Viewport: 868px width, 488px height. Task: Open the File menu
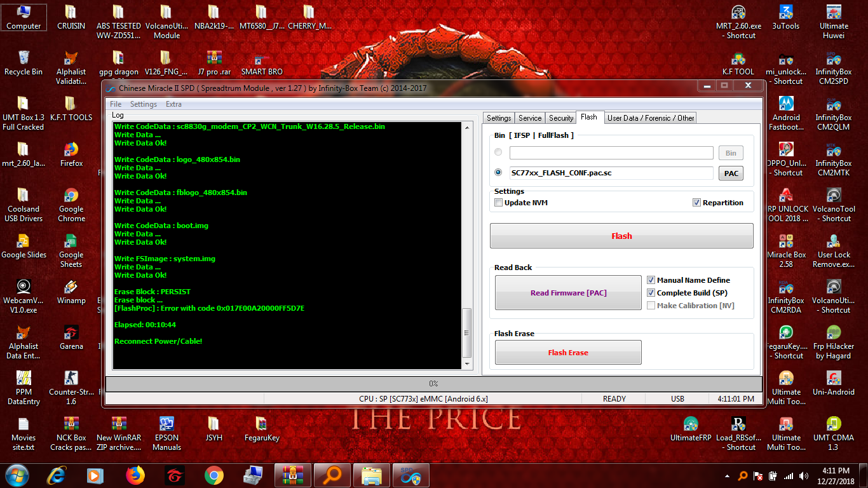coord(116,104)
